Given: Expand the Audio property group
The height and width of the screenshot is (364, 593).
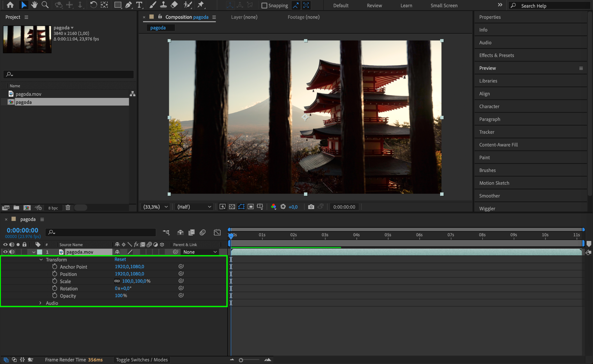Looking at the screenshot, I should (x=41, y=303).
